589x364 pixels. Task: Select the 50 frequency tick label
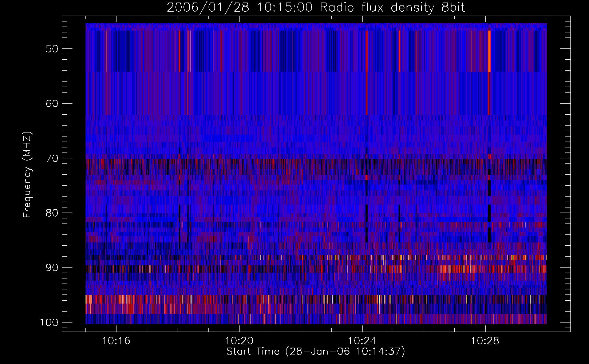52,49
